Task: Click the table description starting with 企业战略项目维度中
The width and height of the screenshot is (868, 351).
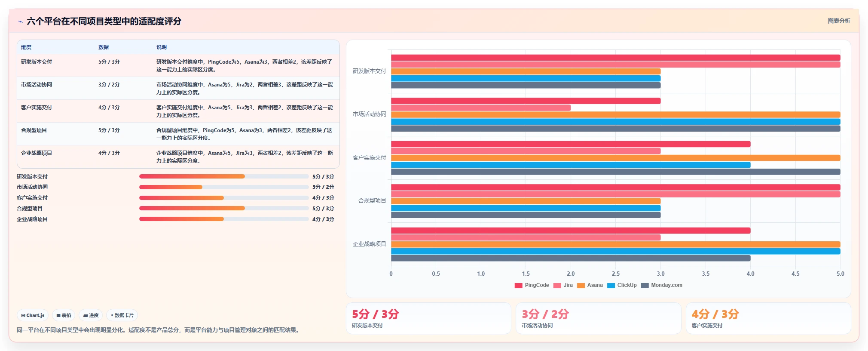Action: (x=245, y=157)
